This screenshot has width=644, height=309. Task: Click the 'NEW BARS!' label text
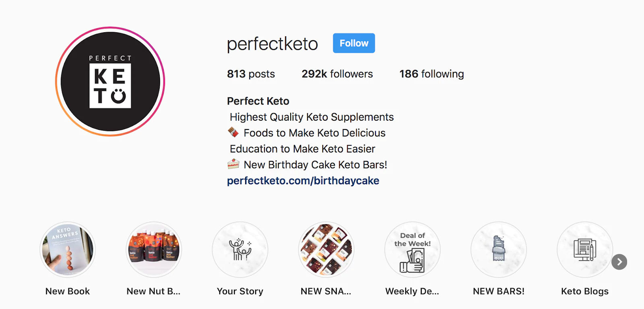(x=498, y=291)
